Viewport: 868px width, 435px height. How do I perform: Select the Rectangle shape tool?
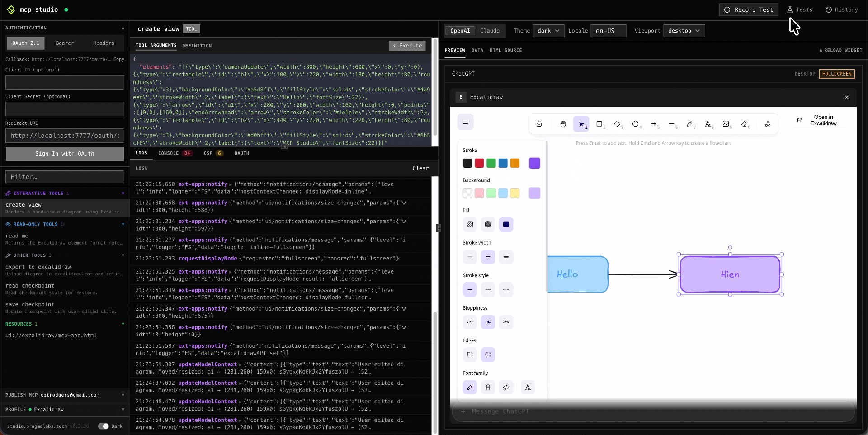599,124
